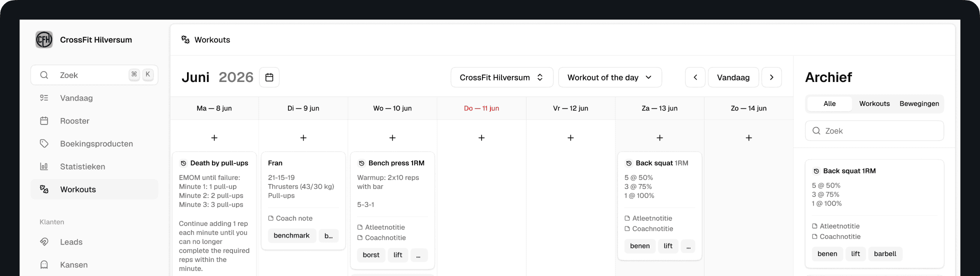Click the Kansen sidebar icon
The width and height of the screenshot is (980, 276).
tap(44, 264)
